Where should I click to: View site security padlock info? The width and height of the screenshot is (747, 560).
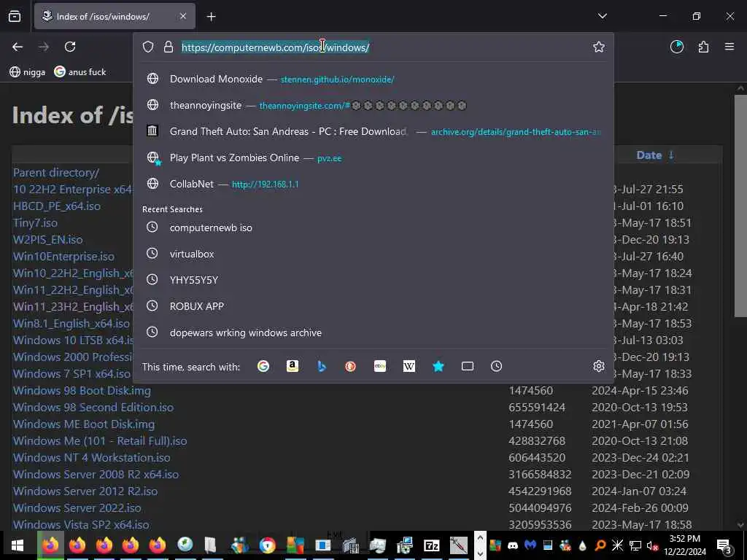point(169,47)
